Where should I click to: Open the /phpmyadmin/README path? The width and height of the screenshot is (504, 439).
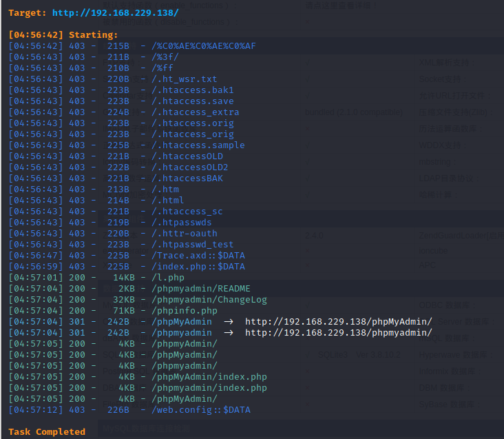[x=201, y=289]
